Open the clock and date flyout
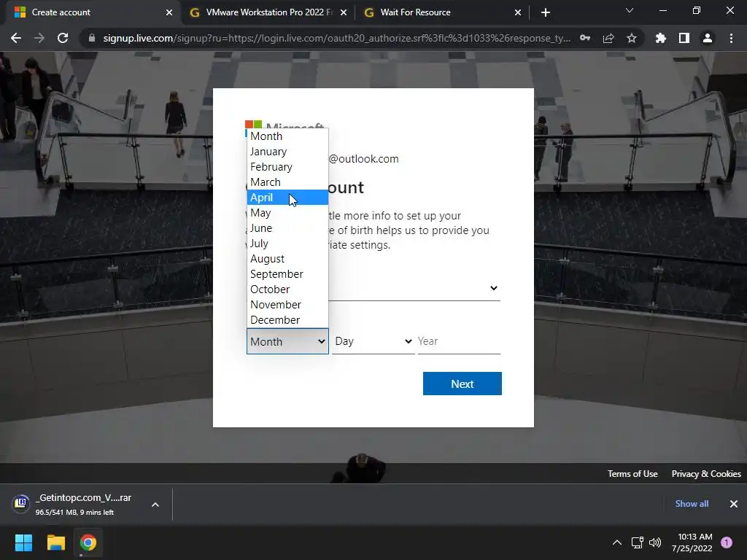747x560 pixels. point(692,542)
